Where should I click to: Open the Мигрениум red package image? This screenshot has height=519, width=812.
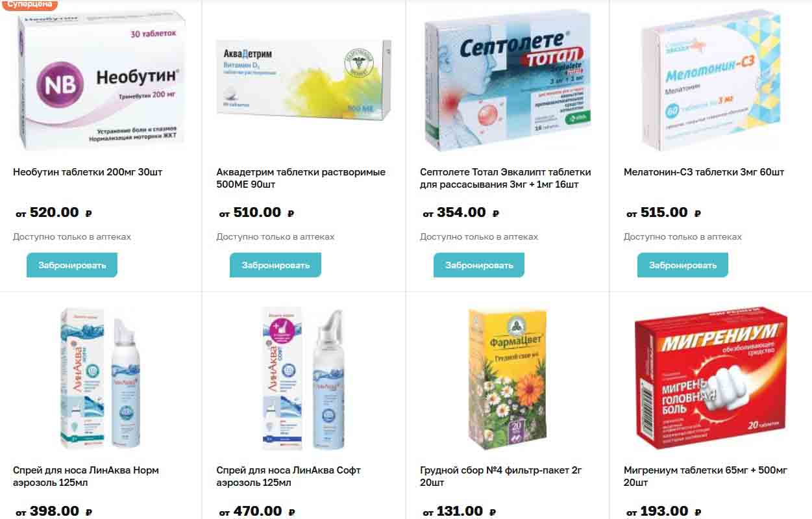point(711,378)
